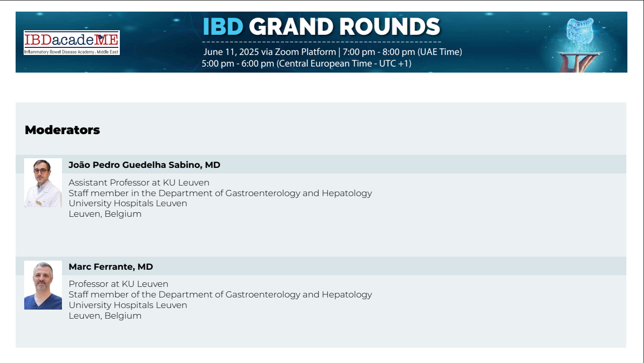Click Sabino's 'Staff member in the Department' line
644x363 pixels.
click(220, 193)
